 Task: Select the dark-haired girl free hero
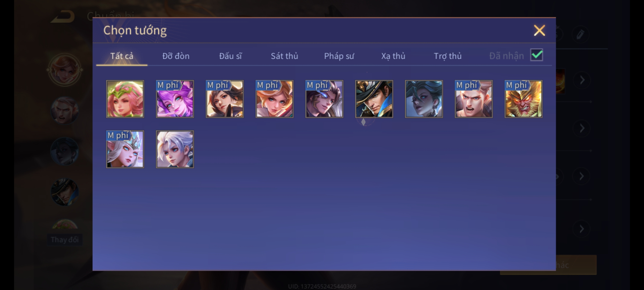coord(225,99)
